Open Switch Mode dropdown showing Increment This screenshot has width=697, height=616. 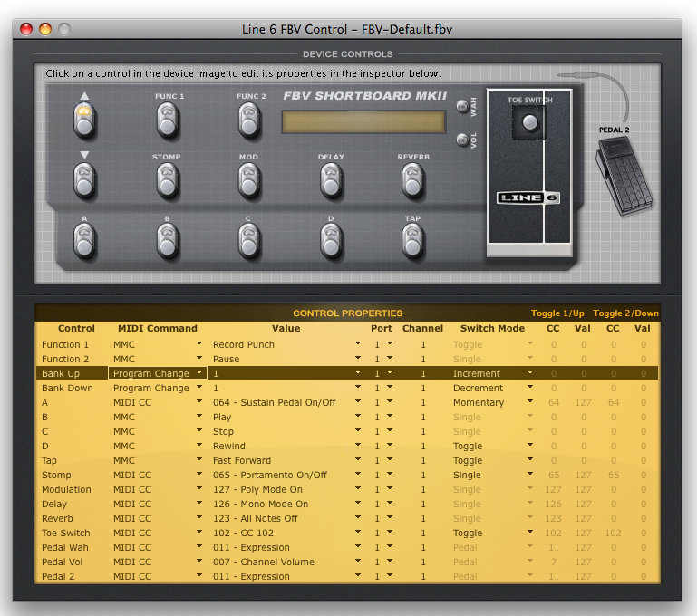530,372
